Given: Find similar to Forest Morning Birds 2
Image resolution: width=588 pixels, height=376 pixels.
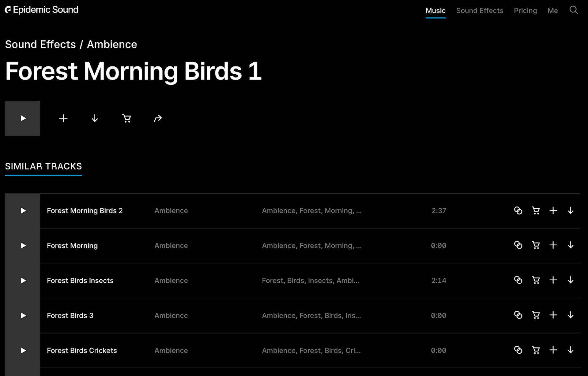Looking at the screenshot, I should pyautogui.click(x=518, y=210).
